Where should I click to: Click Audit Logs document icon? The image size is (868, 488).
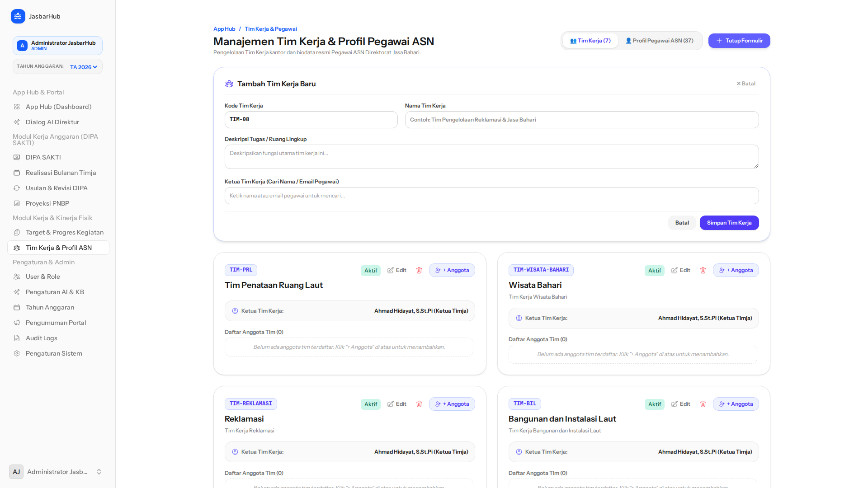17,338
